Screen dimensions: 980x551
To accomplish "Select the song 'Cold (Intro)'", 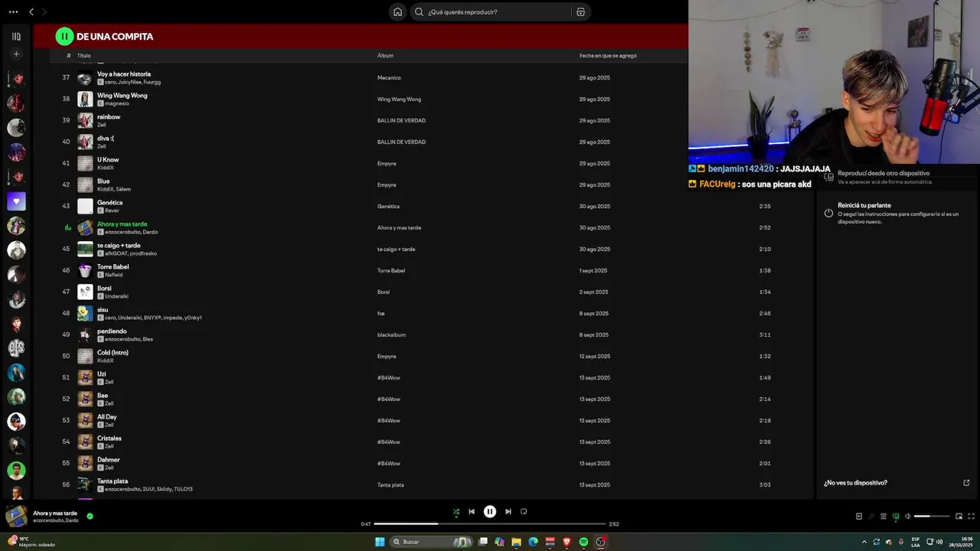I will [113, 353].
